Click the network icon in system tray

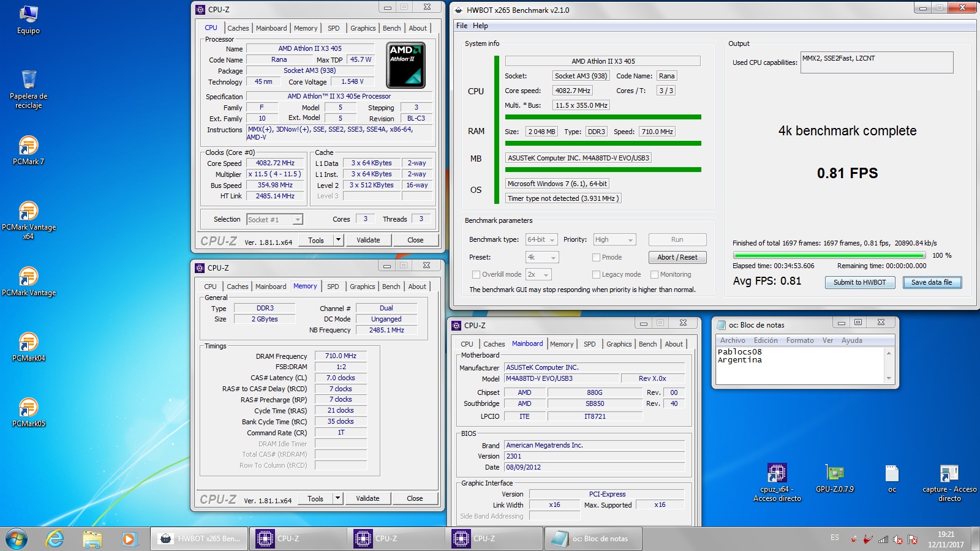883,539
